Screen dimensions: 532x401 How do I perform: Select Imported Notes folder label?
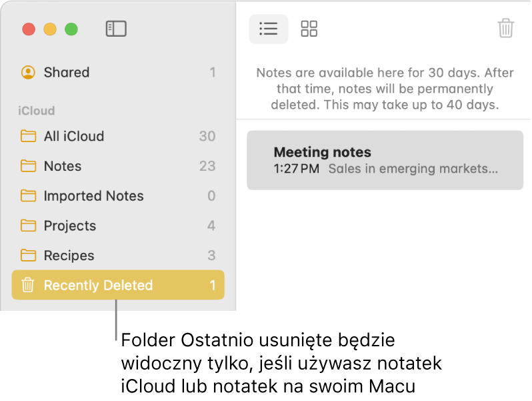94,196
